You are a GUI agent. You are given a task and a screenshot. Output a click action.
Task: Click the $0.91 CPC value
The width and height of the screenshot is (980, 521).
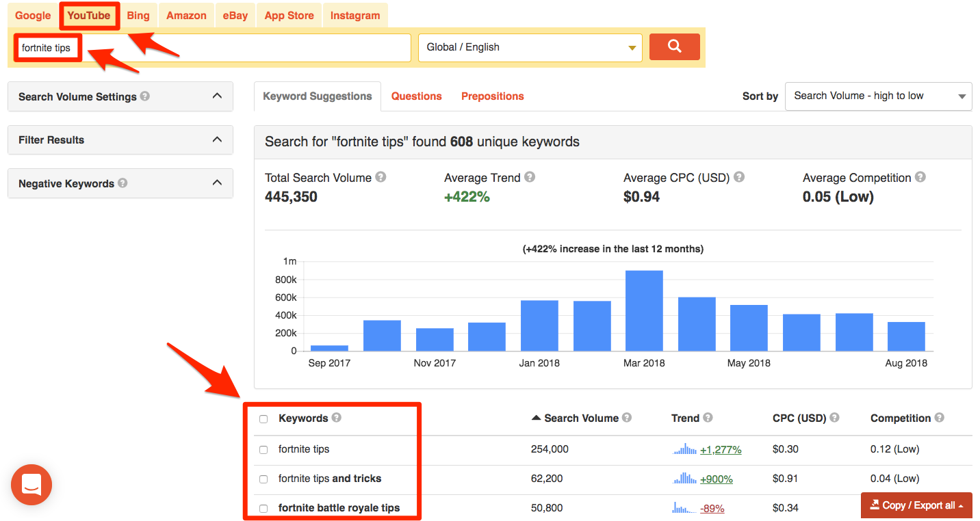786,479
